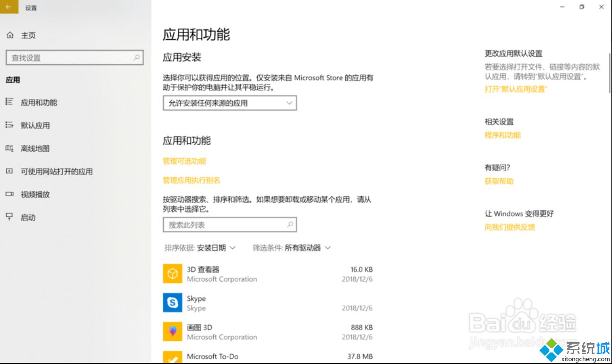612x364 pixels.
Task: Open the 程序和功能 link
Action: click(x=503, y=135)
